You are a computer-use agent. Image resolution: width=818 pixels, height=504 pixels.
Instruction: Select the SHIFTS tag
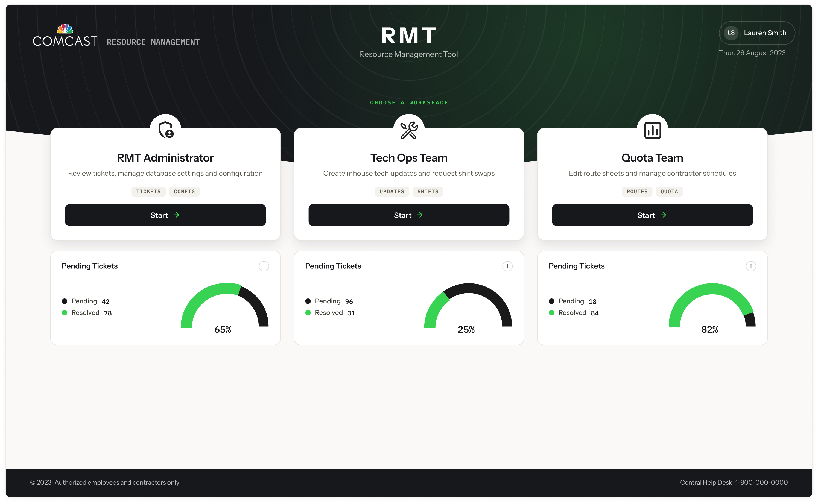coord(428,191)
